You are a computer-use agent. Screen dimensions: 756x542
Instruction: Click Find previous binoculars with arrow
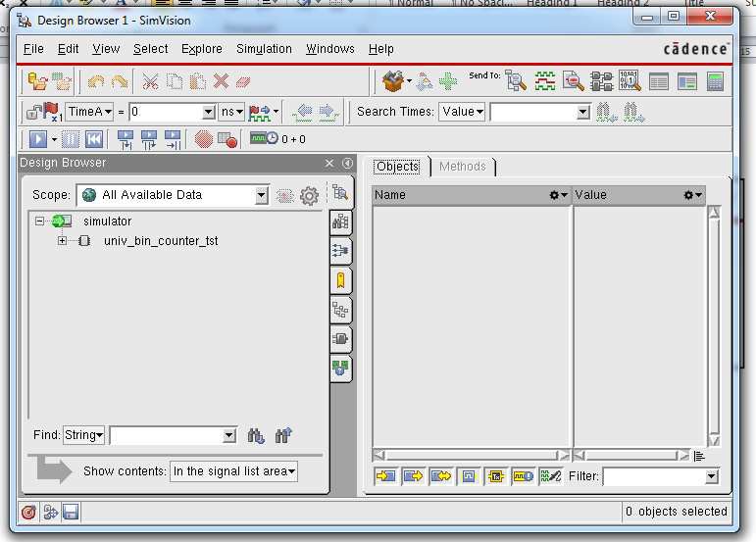click(283, 435)
